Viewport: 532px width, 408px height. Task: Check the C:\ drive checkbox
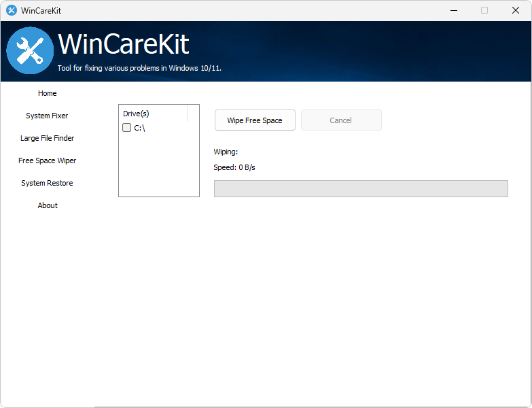(127, 128)
